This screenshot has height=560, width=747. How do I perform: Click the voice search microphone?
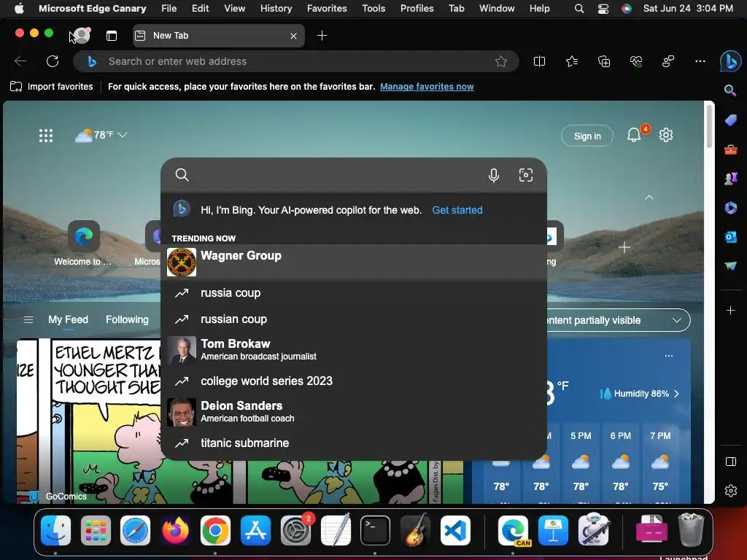tap(494, 175)
